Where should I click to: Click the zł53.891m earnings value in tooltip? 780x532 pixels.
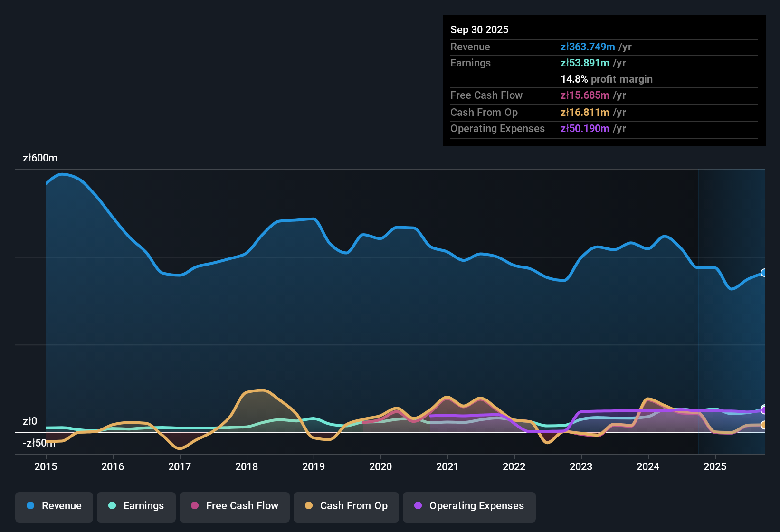click(x=585, y=63)
